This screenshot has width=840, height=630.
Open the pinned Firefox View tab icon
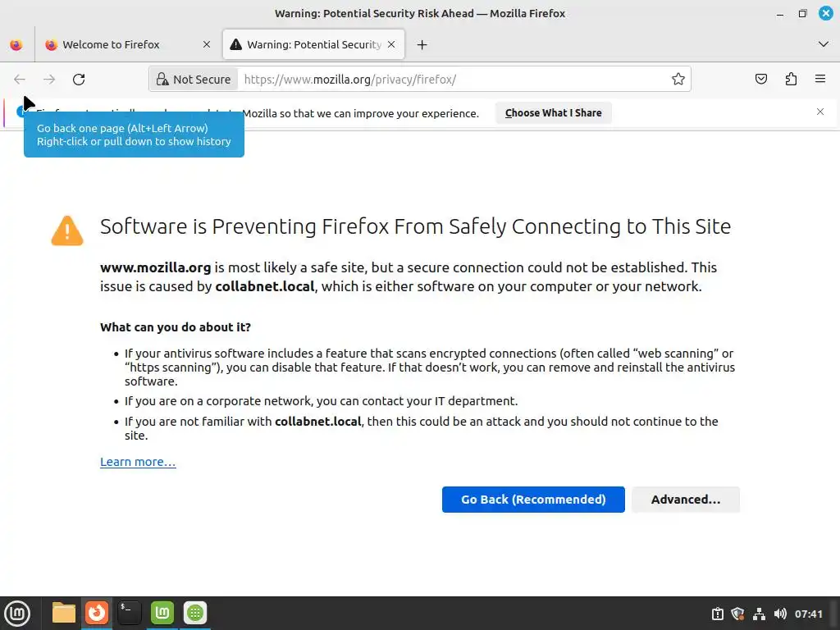click(x=16, y=45)
